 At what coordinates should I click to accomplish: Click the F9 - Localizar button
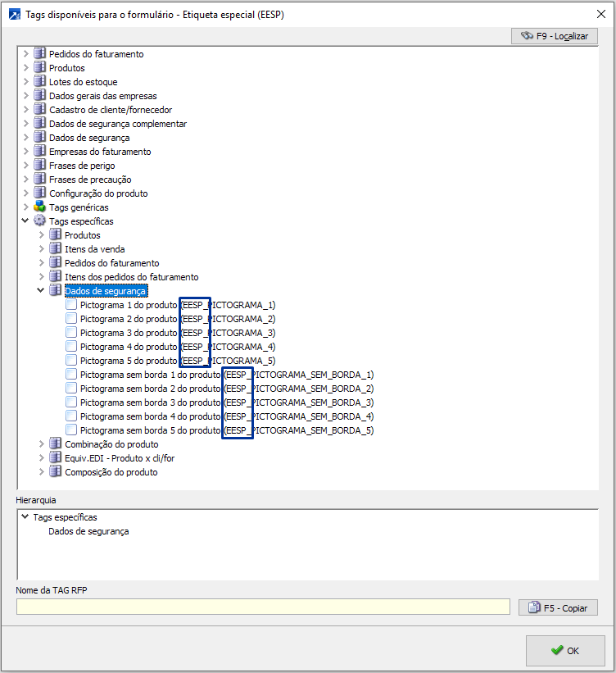point(555,36)
